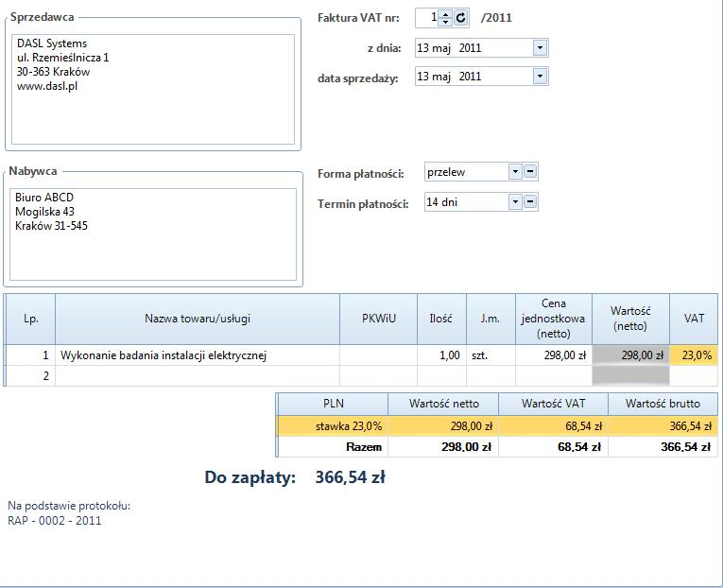Select the VAT rate cell 23,0%

click(x=694, y=355)
